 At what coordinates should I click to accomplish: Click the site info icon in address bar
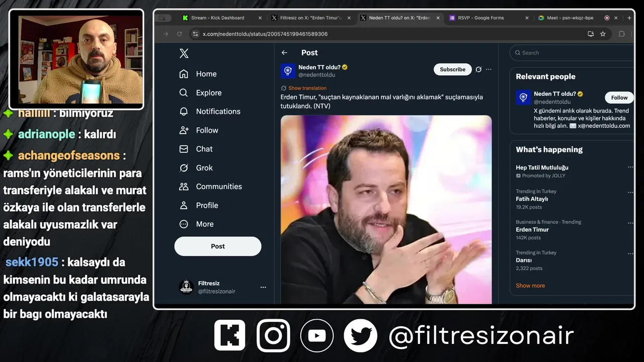(195, 34)
